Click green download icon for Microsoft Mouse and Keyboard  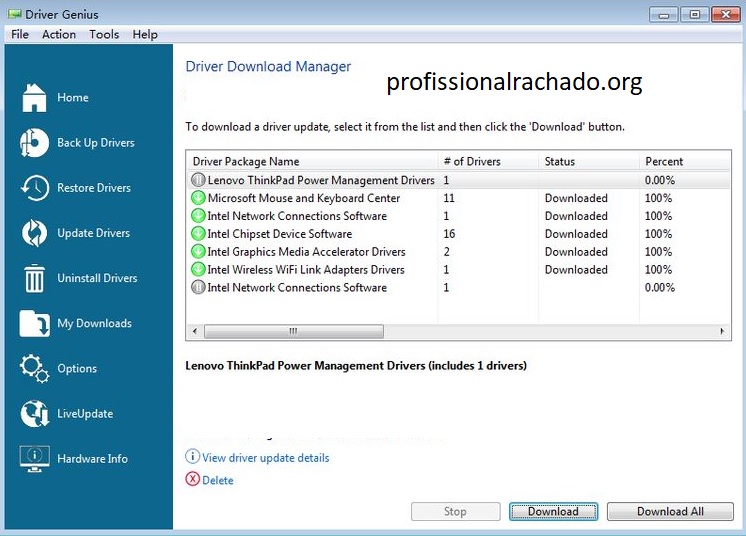[198, 198]
